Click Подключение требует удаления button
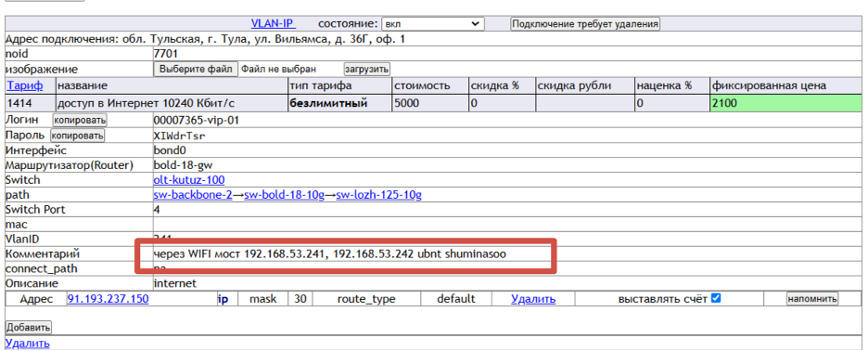Image resolution: width=868 pixels, height=351 pixels. point(586,24)
